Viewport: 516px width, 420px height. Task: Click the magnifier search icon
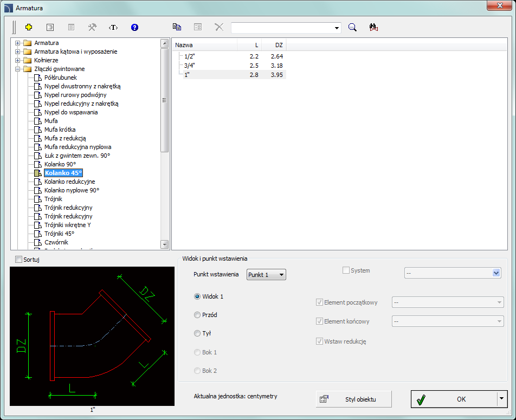(x=352, y=27)
